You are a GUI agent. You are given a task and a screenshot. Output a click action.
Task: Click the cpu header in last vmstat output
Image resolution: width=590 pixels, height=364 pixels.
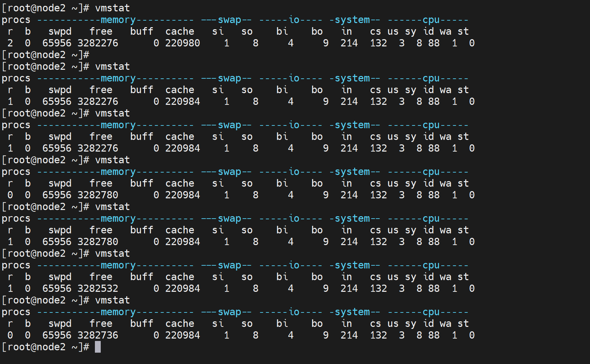point(431,312)
